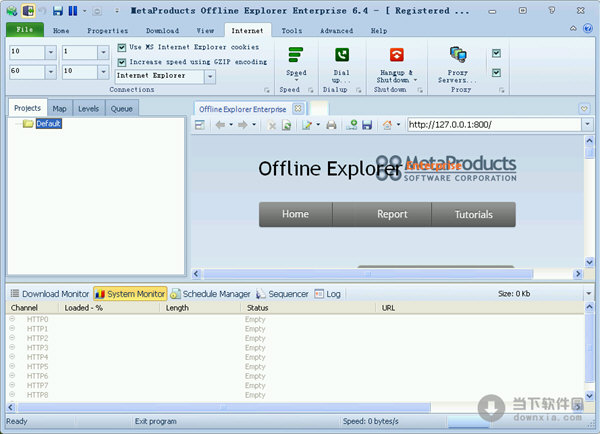600x434 pixels.
Task: Expand the lower dropdown showing value 10
Action: coord(103,72)
